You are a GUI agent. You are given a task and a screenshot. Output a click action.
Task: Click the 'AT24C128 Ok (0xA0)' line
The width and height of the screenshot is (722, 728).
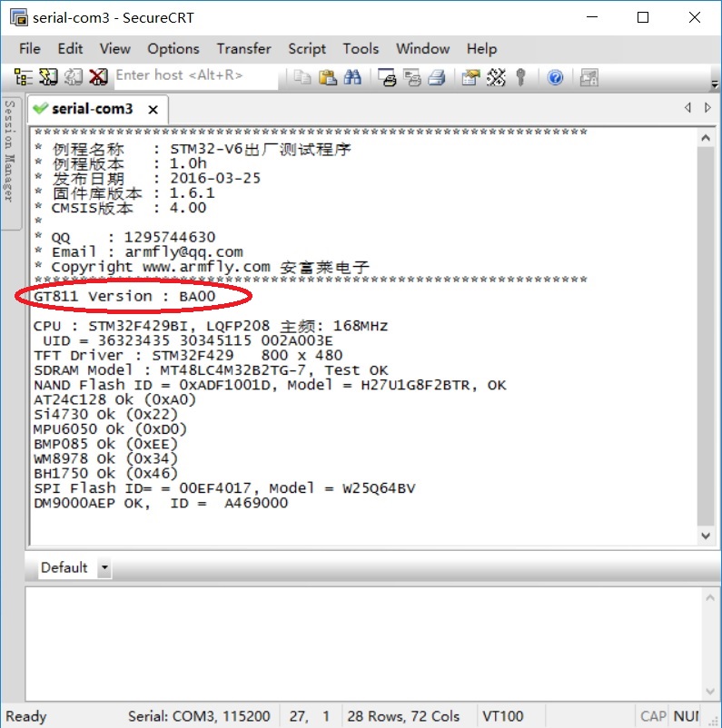114,399
